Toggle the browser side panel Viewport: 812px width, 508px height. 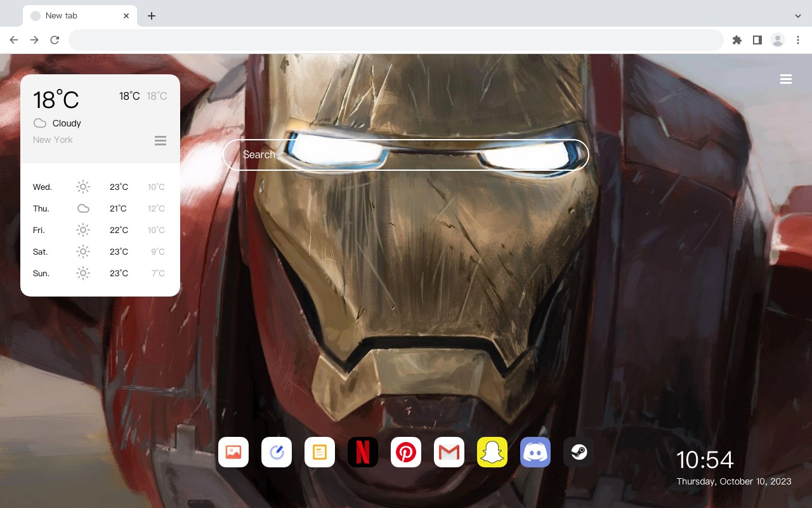[757, 40]
